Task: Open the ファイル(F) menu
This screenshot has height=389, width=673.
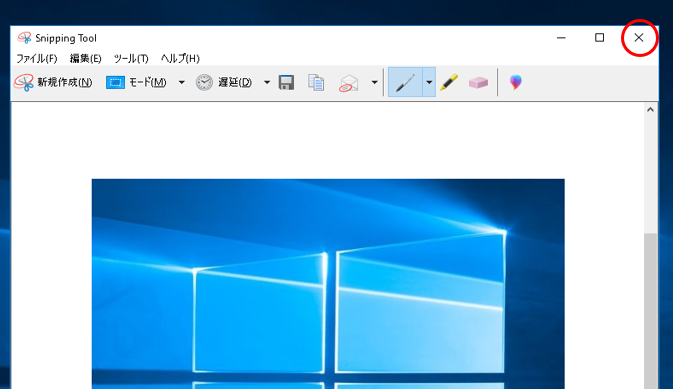Action: [x=36, y=58]
